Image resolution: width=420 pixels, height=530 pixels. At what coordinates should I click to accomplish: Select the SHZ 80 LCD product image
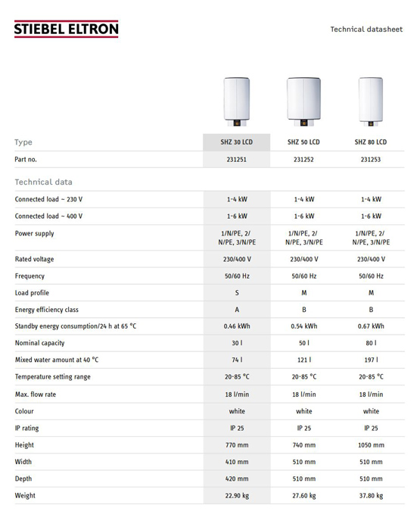[371, 101]
